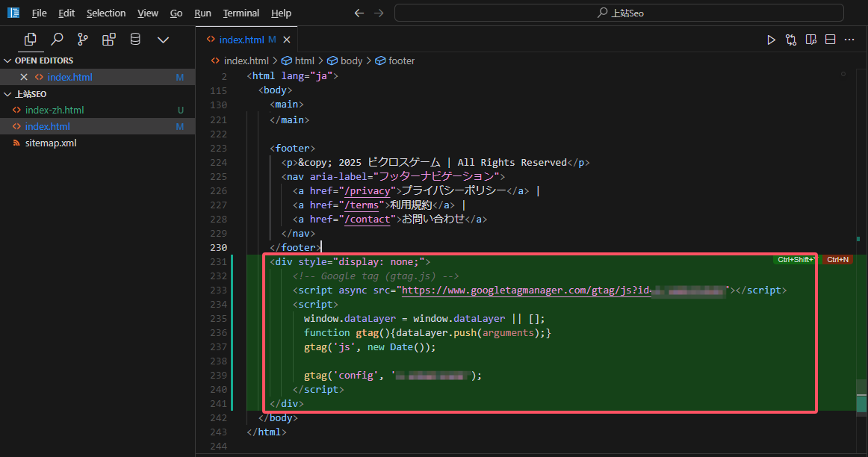Open sitemap.xml in the file tree
This screenshot has width=868, height=457.
coord(97,143)
